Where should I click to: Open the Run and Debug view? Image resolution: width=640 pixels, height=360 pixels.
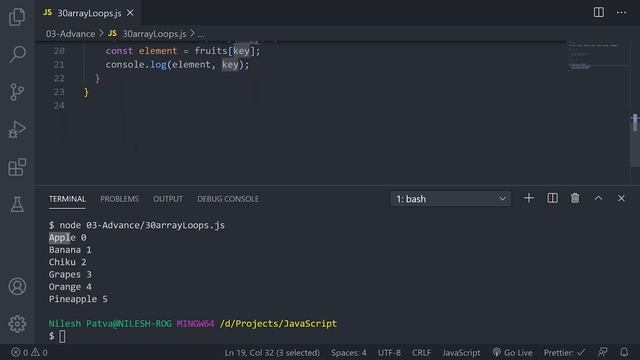tap(17, 129)
